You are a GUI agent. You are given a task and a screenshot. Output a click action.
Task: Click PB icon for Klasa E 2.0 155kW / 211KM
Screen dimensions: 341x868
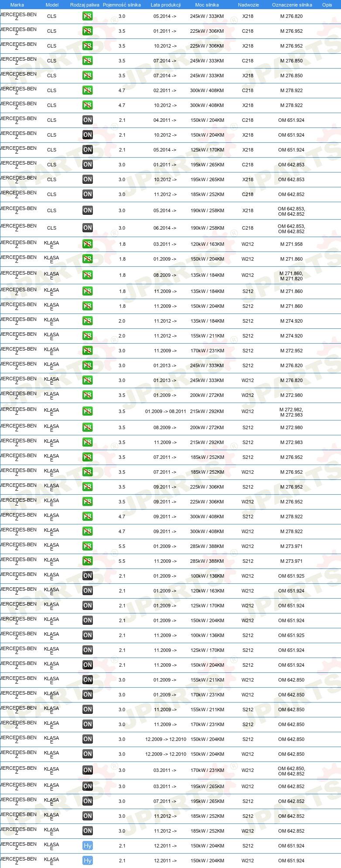pos(87,336)
